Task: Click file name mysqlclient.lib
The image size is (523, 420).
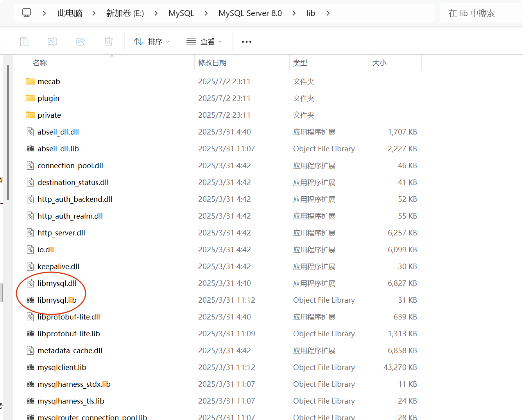Action: [x=62, y=367]
